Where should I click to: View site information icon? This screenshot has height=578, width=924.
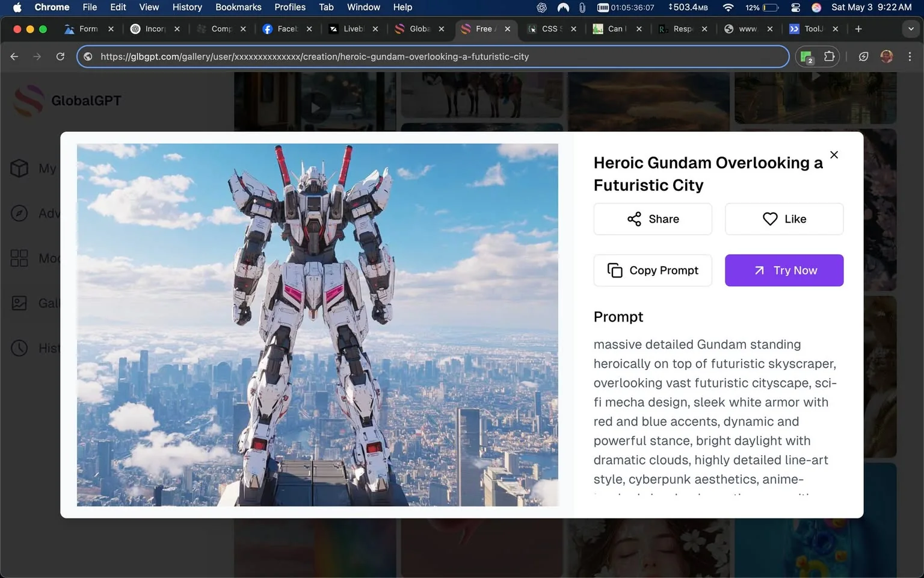(x=88, y=57)
